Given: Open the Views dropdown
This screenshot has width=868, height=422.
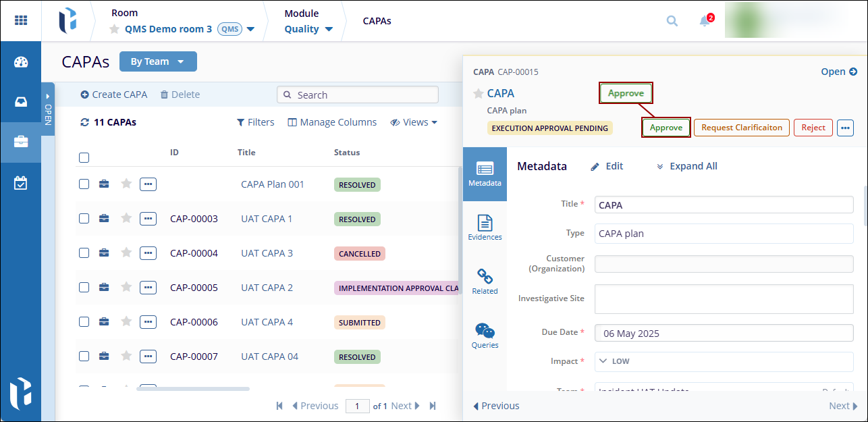Looking at the screenshot, I should click(x=414, y=122).
